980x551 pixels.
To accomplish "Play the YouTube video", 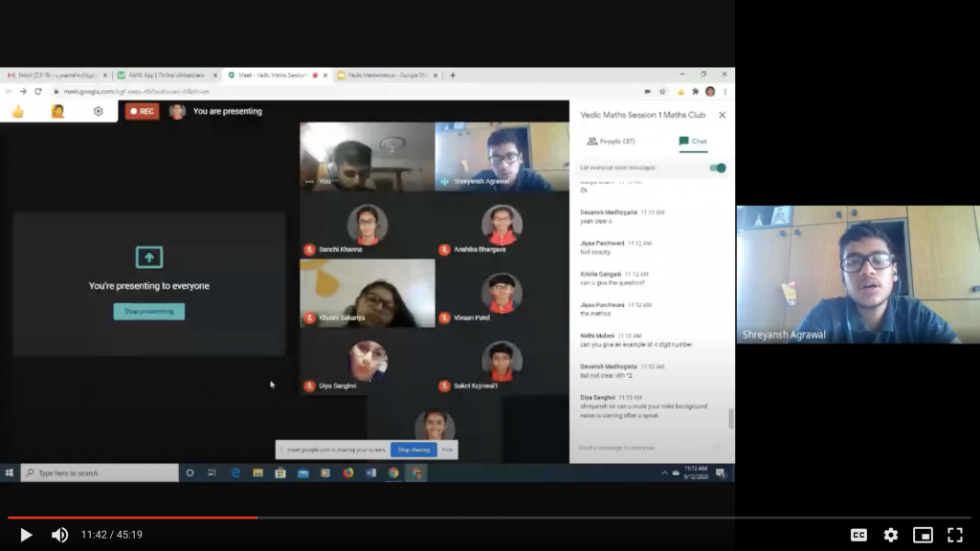I will pos(26,535).
